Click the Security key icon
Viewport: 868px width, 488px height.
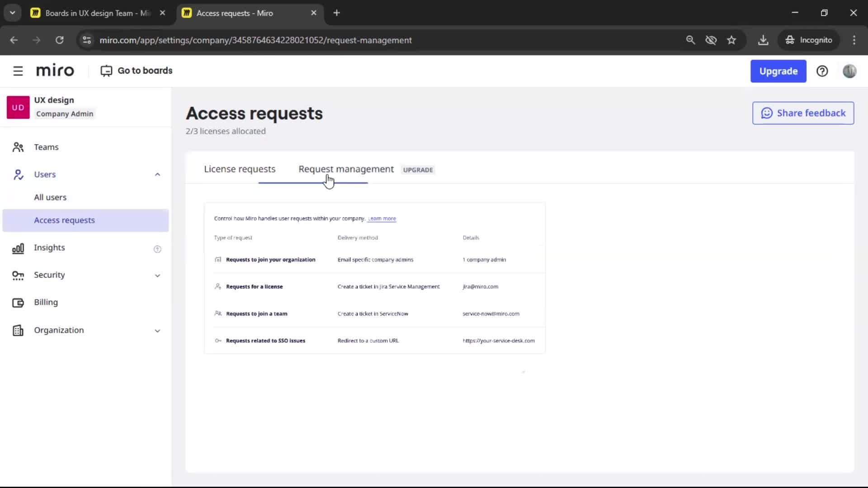[18, 275]
